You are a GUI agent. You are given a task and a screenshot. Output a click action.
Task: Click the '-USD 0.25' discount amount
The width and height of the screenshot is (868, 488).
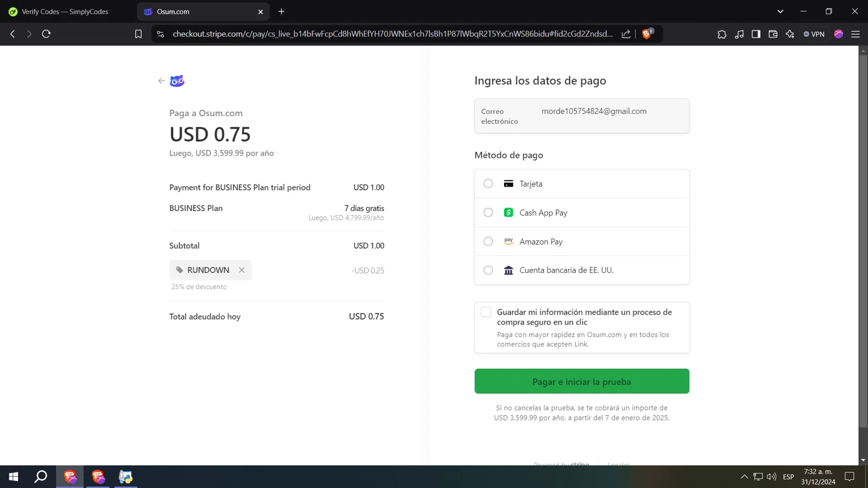click(368, 271)
